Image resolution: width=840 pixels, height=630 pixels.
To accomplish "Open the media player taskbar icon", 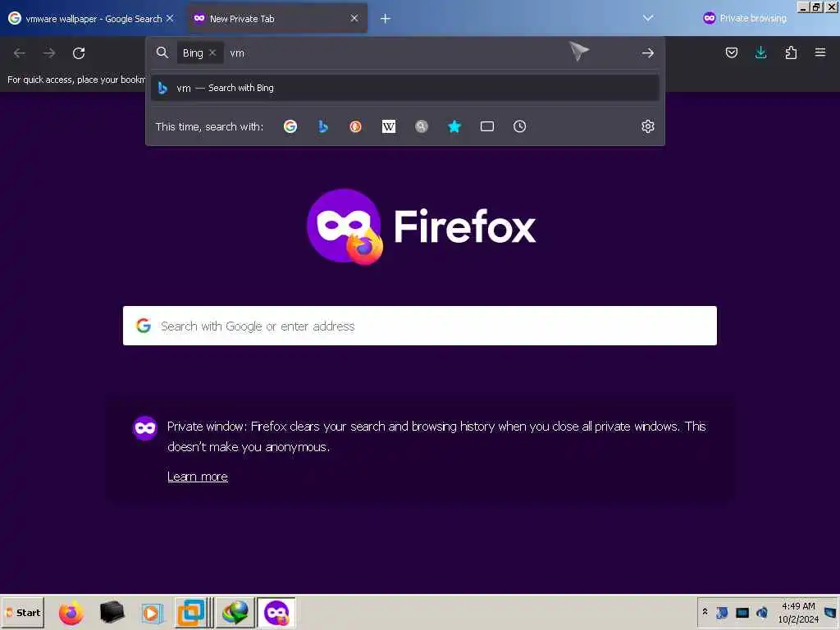I will point(151,612).
